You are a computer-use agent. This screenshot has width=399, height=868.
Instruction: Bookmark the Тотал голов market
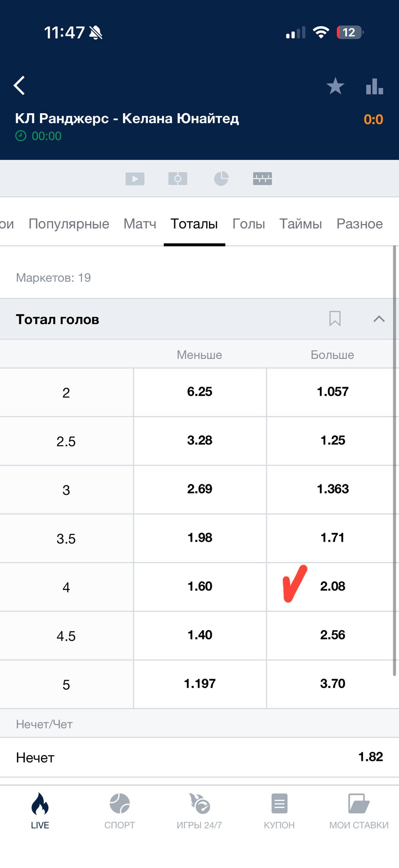point(335,319)
